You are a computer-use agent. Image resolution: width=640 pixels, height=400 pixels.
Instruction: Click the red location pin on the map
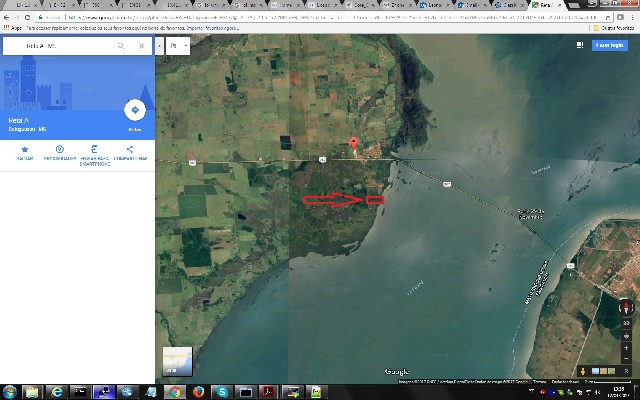[354, 144]
